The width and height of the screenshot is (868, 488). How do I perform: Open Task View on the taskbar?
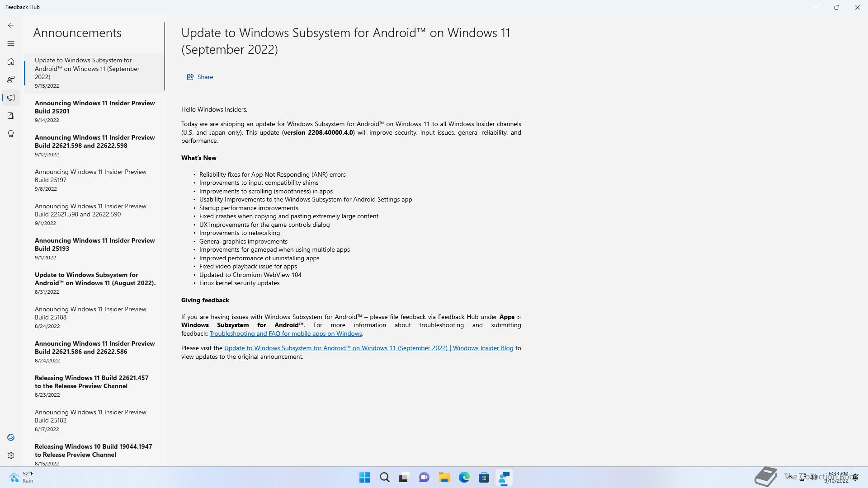[404, 478]
